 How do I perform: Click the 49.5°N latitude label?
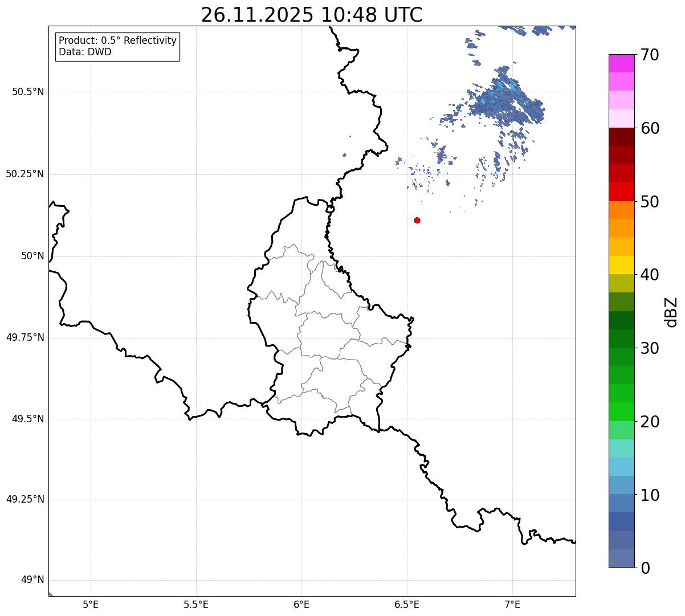coord(28,419)
